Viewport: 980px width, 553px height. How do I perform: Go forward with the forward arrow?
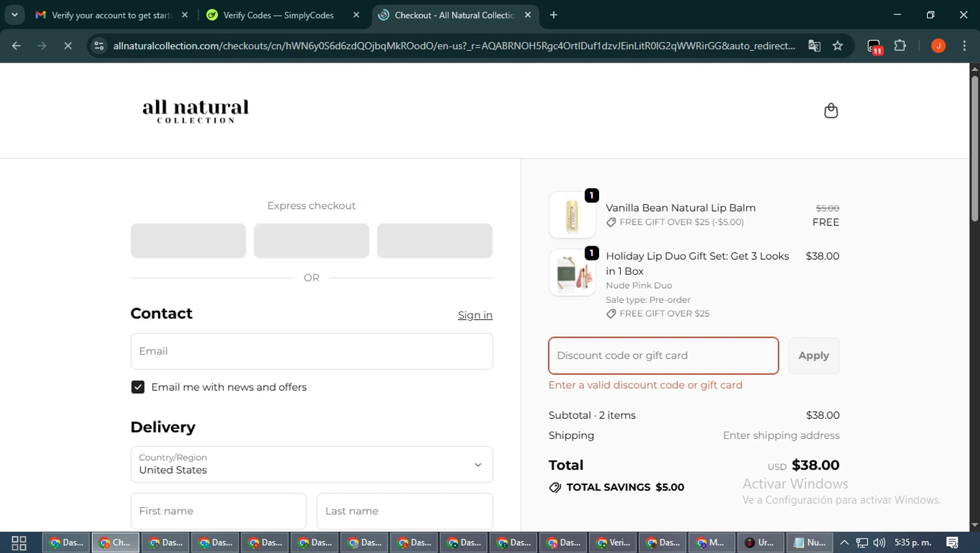(x=42, y=46)
